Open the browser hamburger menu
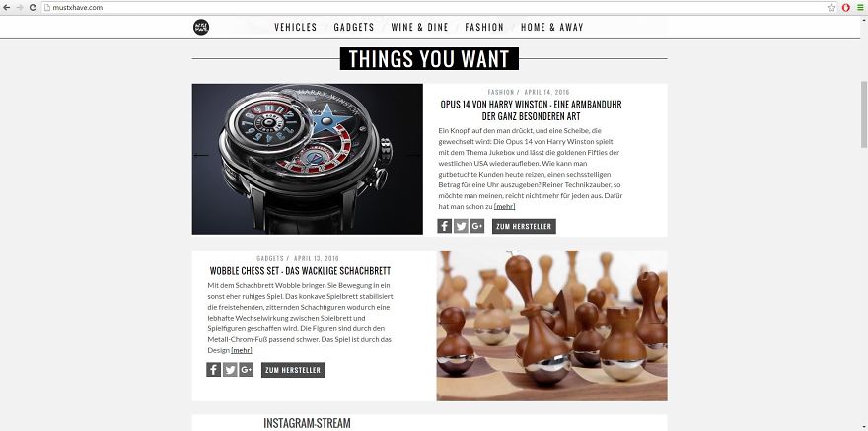The width and height of the screenshot is (868, 431). [x=860, y=8]
